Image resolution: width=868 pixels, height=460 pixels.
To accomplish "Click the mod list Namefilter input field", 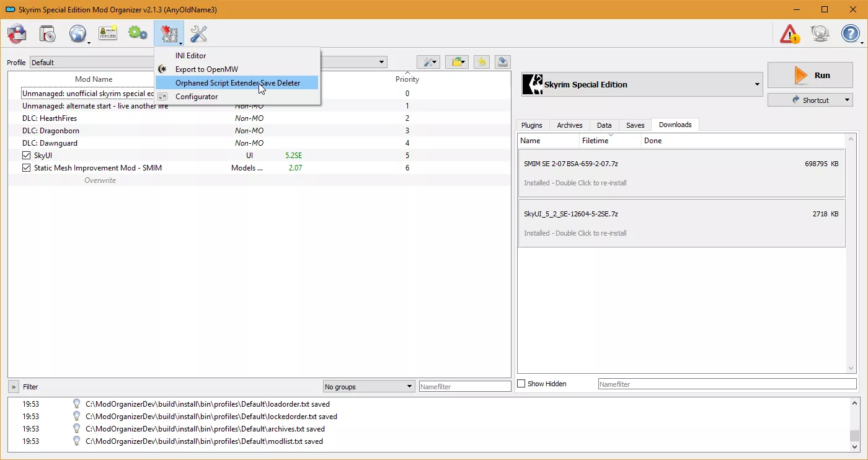I will pos(465,387).
